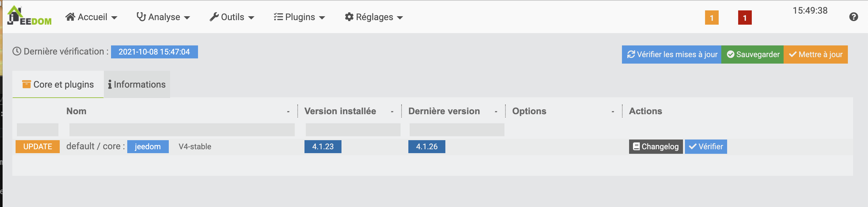Click the orange Mettre à jour button

[x=815, y=54]
